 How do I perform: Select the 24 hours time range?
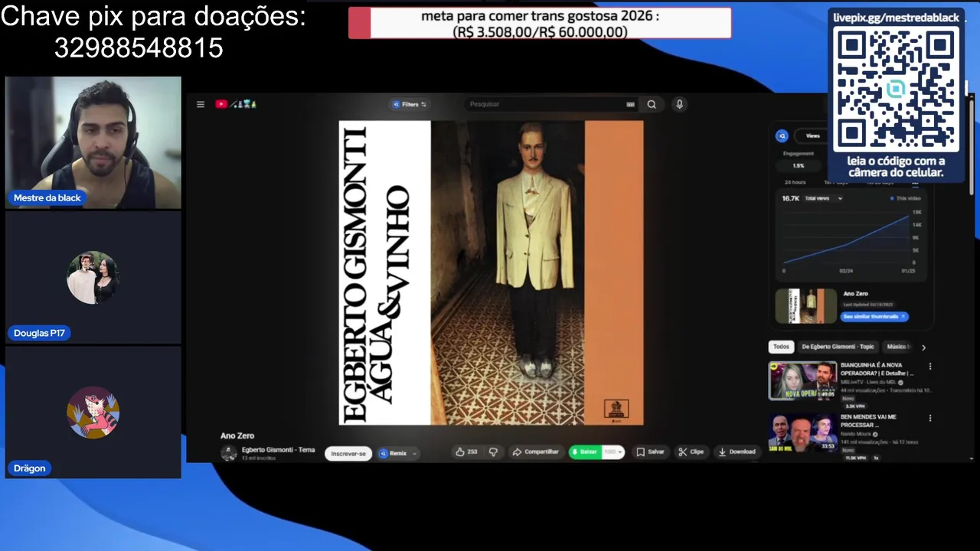[x=795, y=182]
